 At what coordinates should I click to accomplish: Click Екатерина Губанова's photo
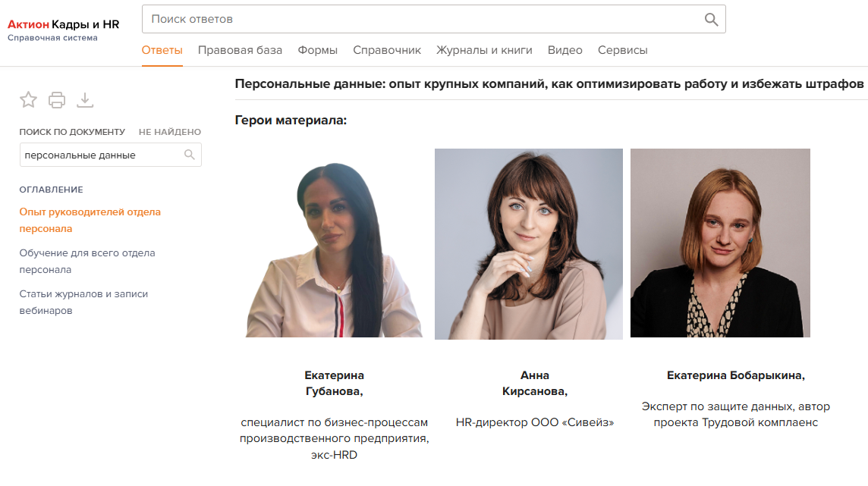[x=335, y=249]
